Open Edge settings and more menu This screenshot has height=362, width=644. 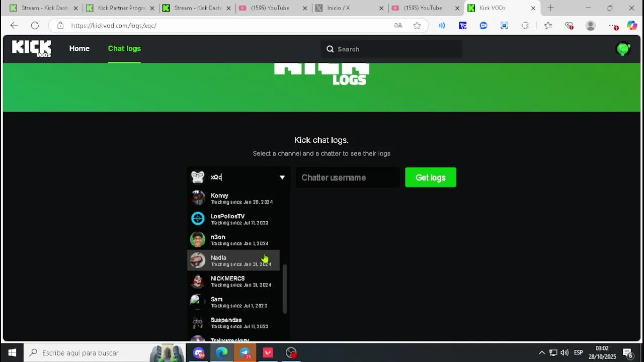click(612, 26)
